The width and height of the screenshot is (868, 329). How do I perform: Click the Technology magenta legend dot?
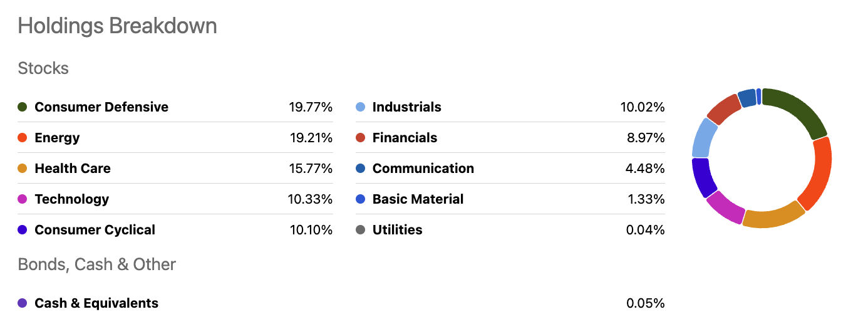(23, 199)
